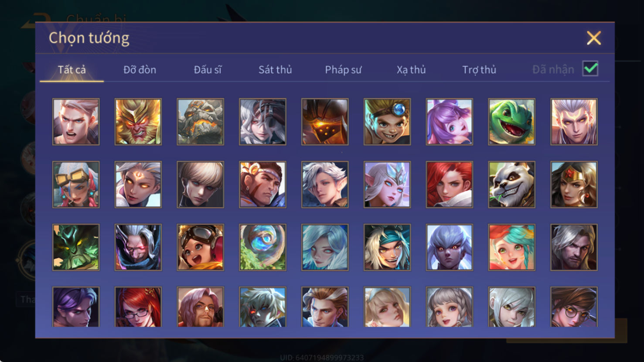Choose the green glowing-eyed forest monster hero

[x=76, y=247]
